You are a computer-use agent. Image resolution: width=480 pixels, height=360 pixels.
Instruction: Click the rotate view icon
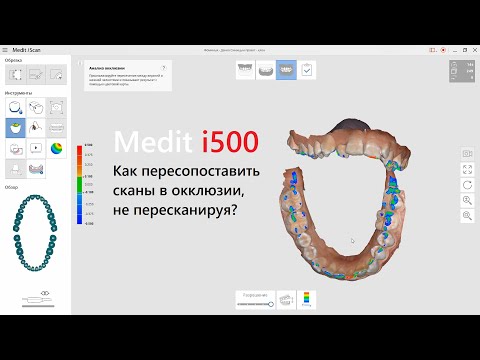[467, 185]
